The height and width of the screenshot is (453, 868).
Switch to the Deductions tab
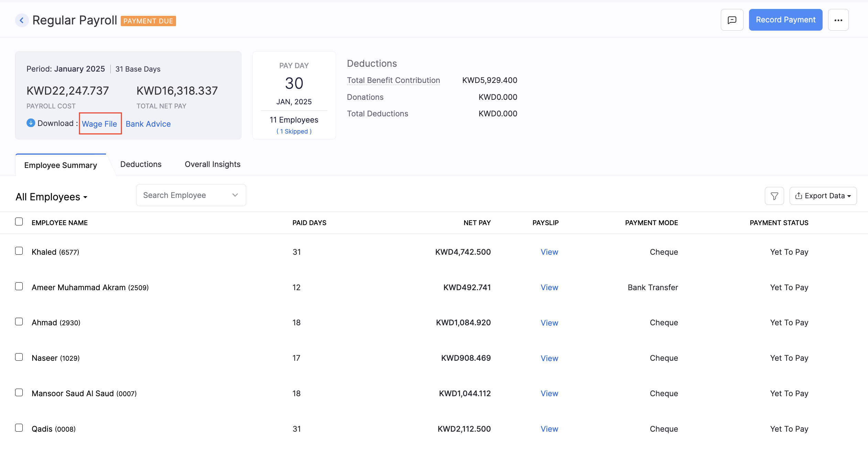(x=141, y=164)
